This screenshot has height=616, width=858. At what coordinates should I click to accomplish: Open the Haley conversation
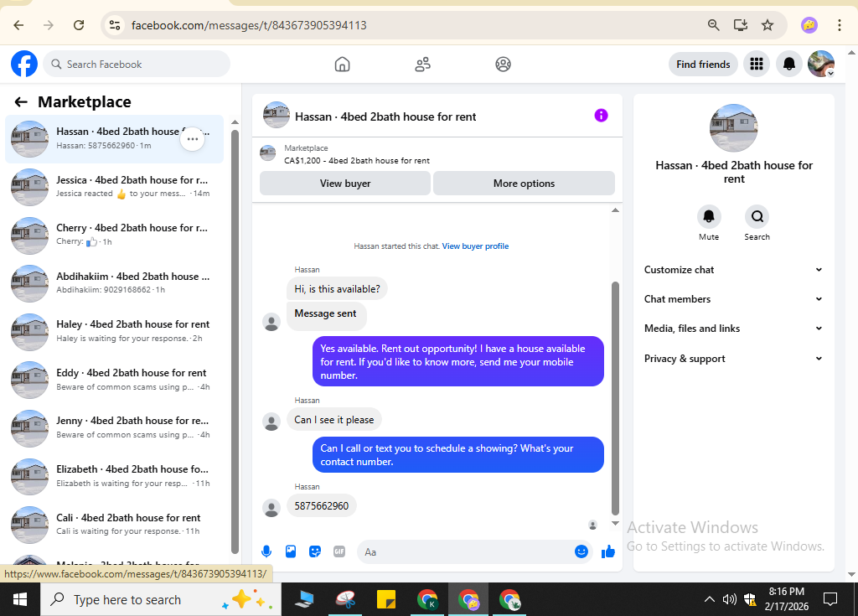coord(114,331)
